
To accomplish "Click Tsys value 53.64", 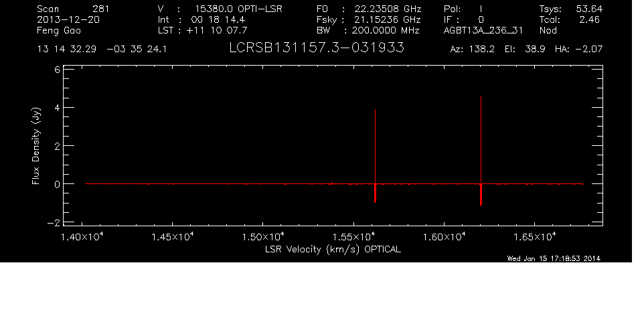I will click(589, 9).
